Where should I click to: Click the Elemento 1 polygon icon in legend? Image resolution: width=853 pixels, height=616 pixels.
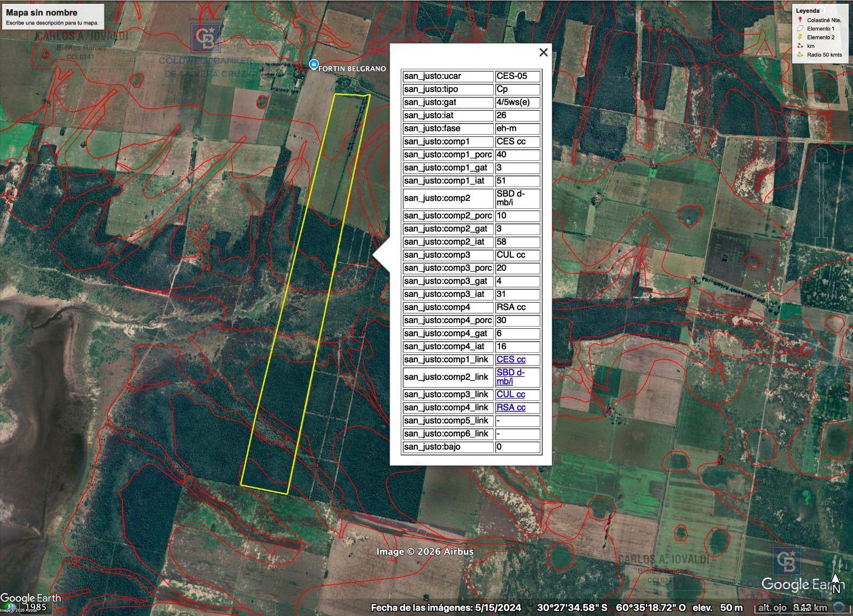[800, 28]
